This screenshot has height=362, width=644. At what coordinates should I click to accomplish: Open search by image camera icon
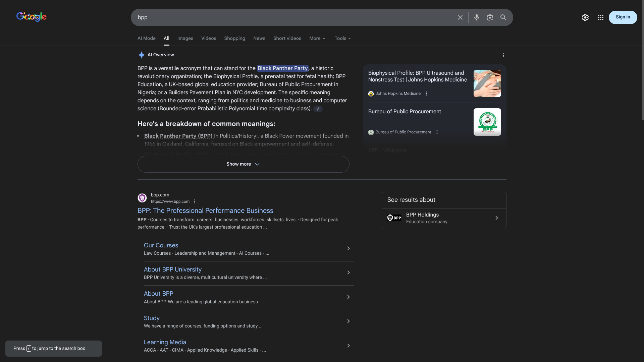coord(490,17)
